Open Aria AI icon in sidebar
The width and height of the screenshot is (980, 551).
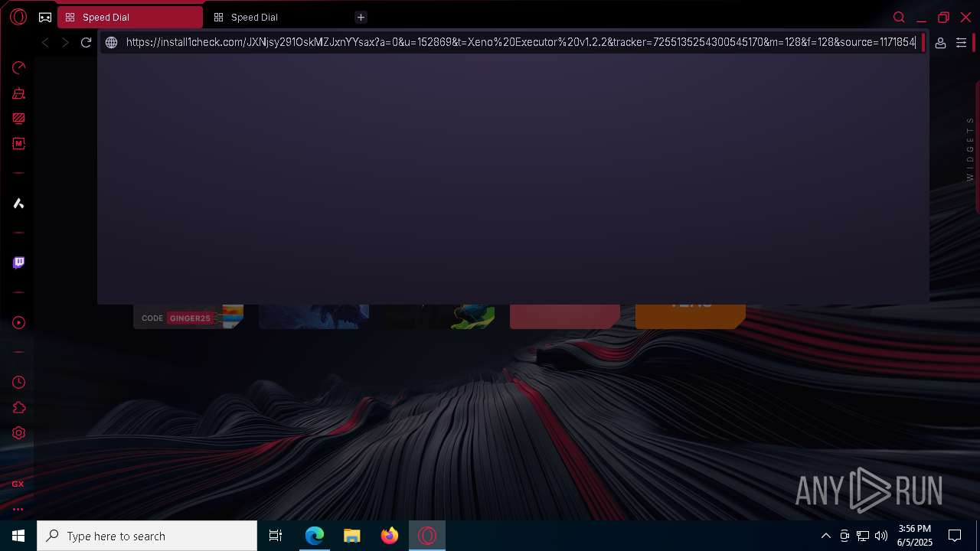click(18, 203)
